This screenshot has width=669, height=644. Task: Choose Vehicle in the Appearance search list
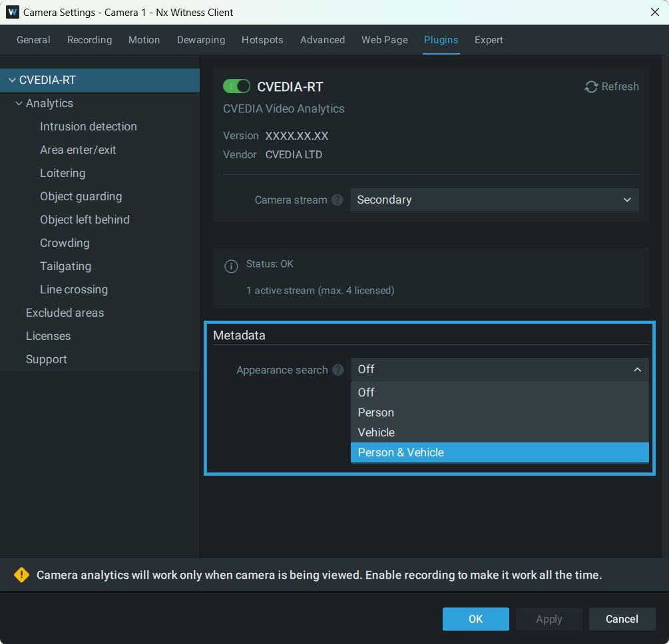500,432
